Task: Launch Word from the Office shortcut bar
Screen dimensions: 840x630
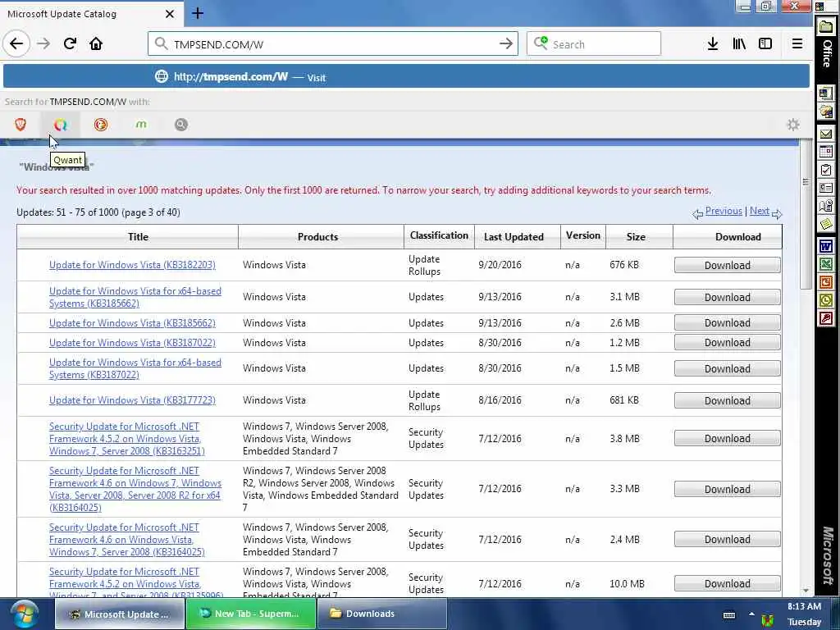Action: click(x=825, y=246)
